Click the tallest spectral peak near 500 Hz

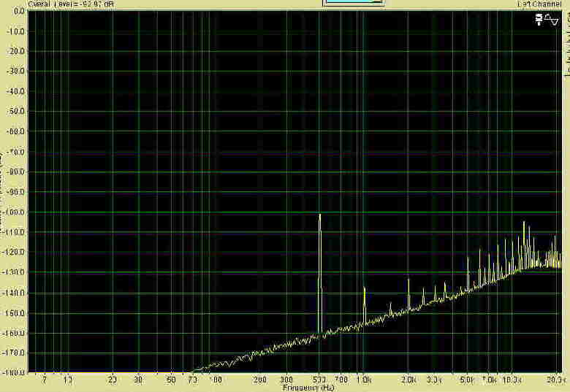(x=320, y=274)
